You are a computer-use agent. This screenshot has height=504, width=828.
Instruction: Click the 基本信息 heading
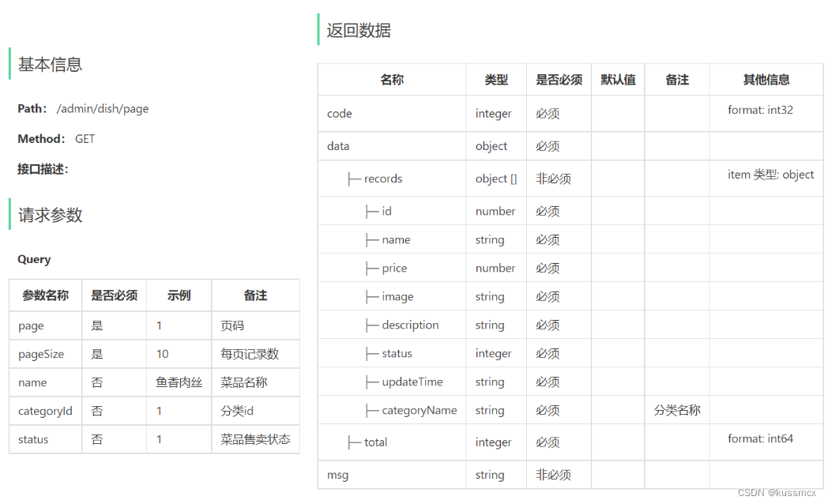(x=50, y=65)
